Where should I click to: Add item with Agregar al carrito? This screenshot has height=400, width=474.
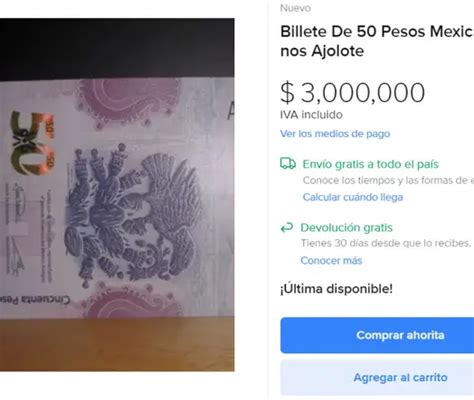tap(377, 378)
